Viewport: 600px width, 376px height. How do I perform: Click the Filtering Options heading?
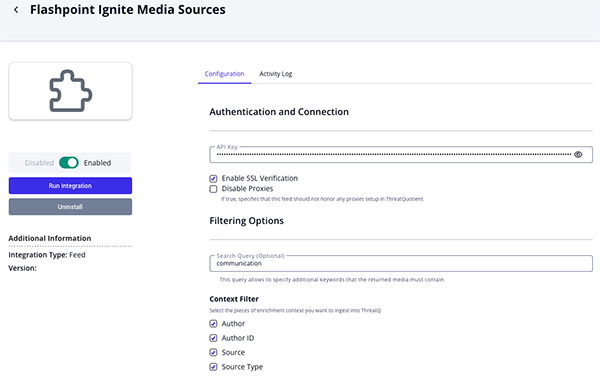point(246,221)
